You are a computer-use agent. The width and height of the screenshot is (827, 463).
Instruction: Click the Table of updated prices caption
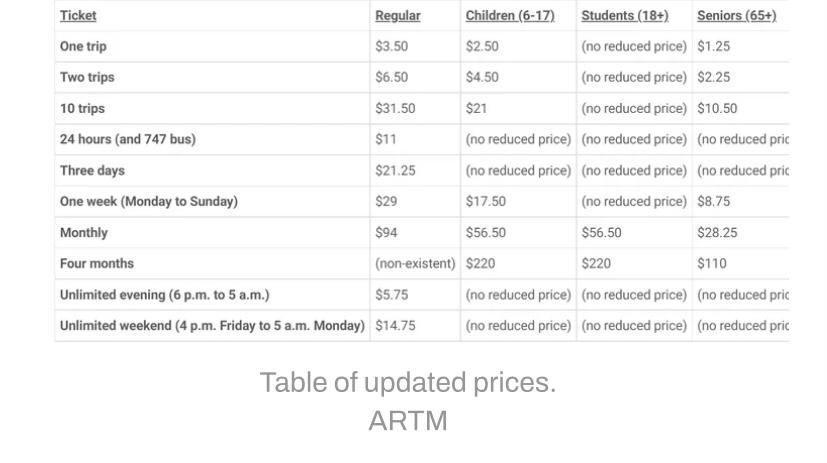[408, 383]
